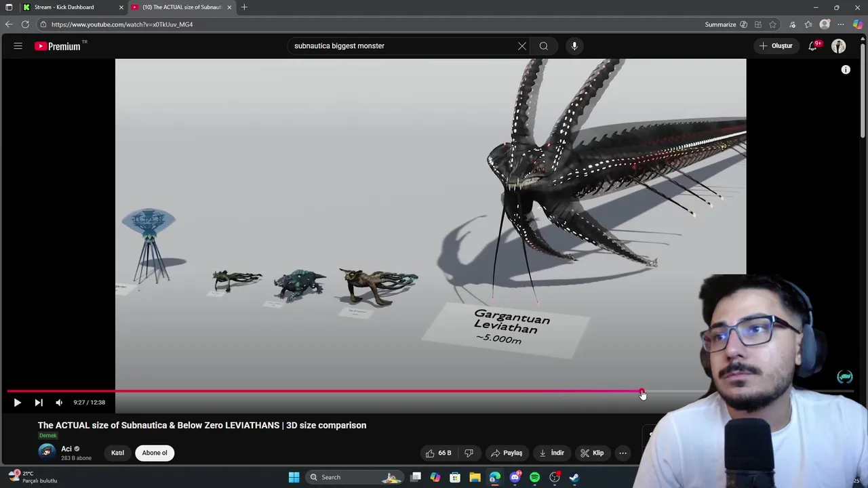Screen dimensions: 868x488
Task: Open browser settings and more menu
Action: point(842,24)
